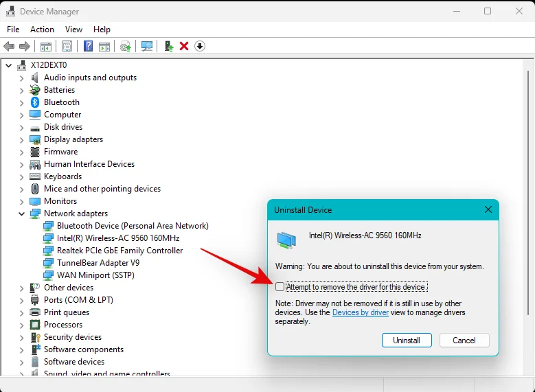Click the Bluetooth category icon in the tree

pyautogui.click(x=35, y=102)
